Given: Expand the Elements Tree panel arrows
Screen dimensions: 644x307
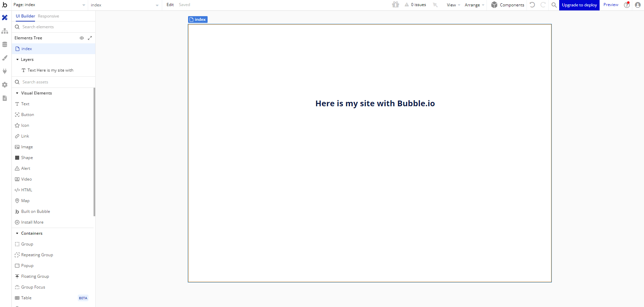Looking at the screenshot, I should (x=90, y=38).
